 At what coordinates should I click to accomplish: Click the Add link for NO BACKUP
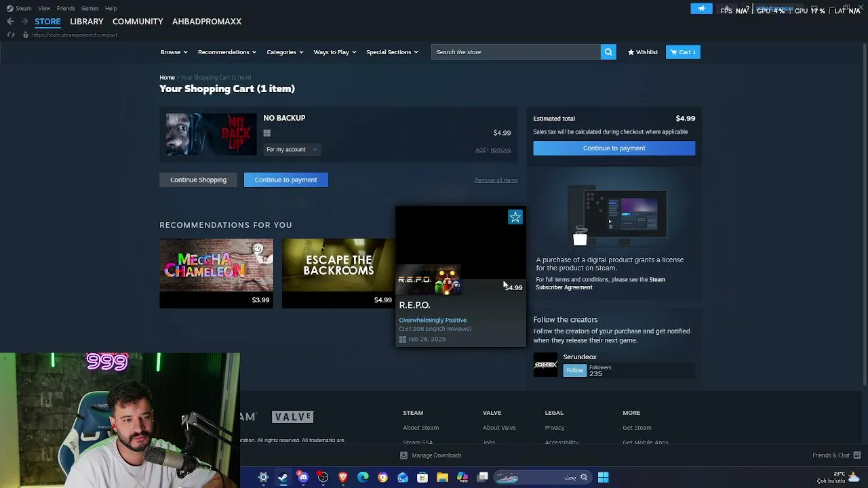click(x=480, y=150)
